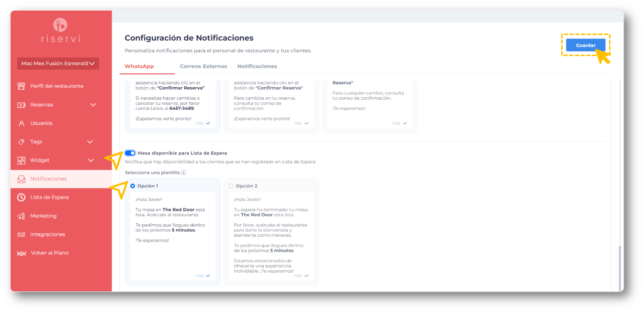This screenshot has width=644, height=312.
Task: Click phone number 6457-3489 in message
Action: coord(182,108)
